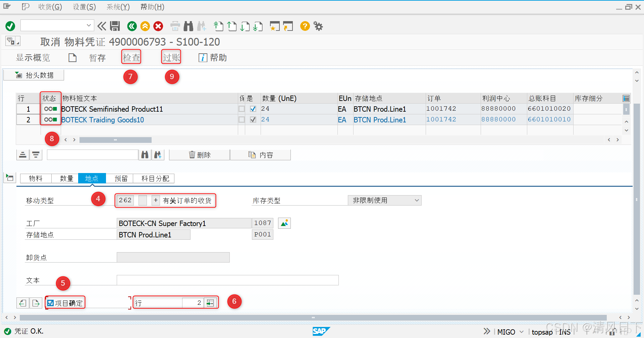The image size is (644, 338).
Task: Click the previous item icon near 项目确定
Action: pos(23,303)
